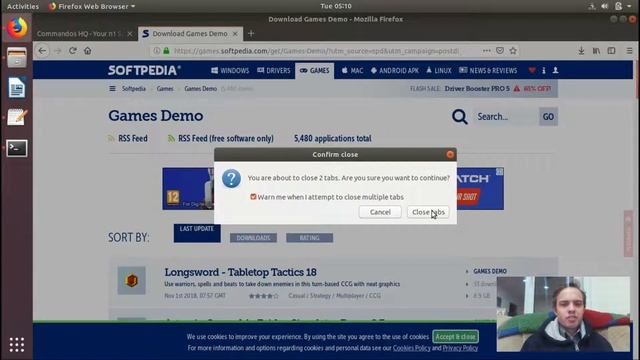This screenshot has height=360, width=640.
Task: Focus the Search field
Action: click(x=506, y=117)
